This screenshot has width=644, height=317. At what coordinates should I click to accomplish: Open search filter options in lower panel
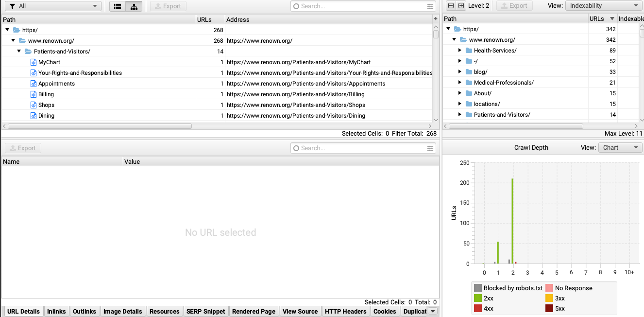[x=430, y=148]
